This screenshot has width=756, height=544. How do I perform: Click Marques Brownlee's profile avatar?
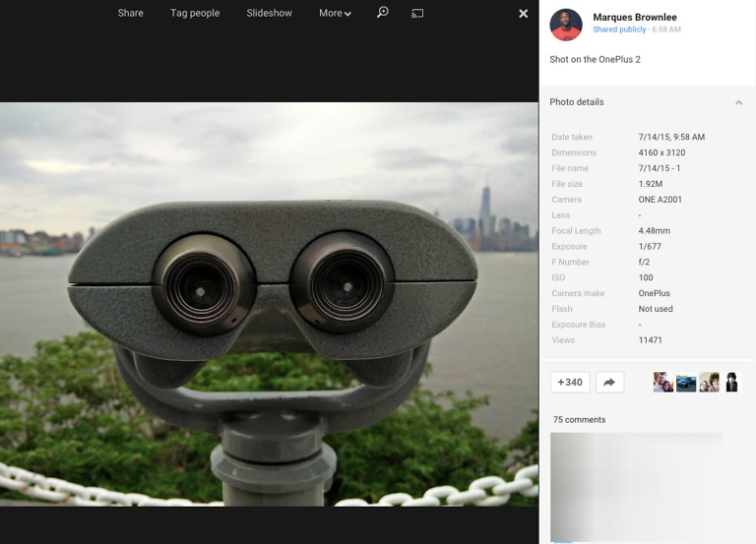click(566, 25)
